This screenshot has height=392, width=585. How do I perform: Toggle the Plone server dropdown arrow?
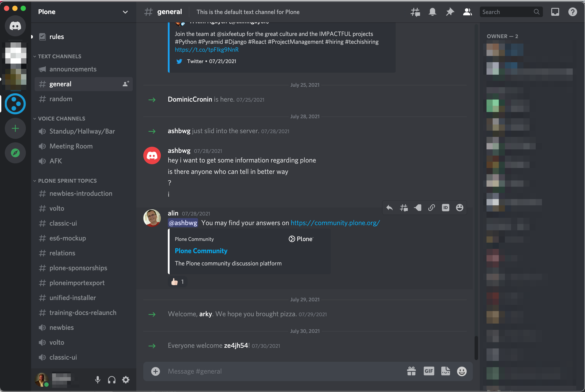126,12
